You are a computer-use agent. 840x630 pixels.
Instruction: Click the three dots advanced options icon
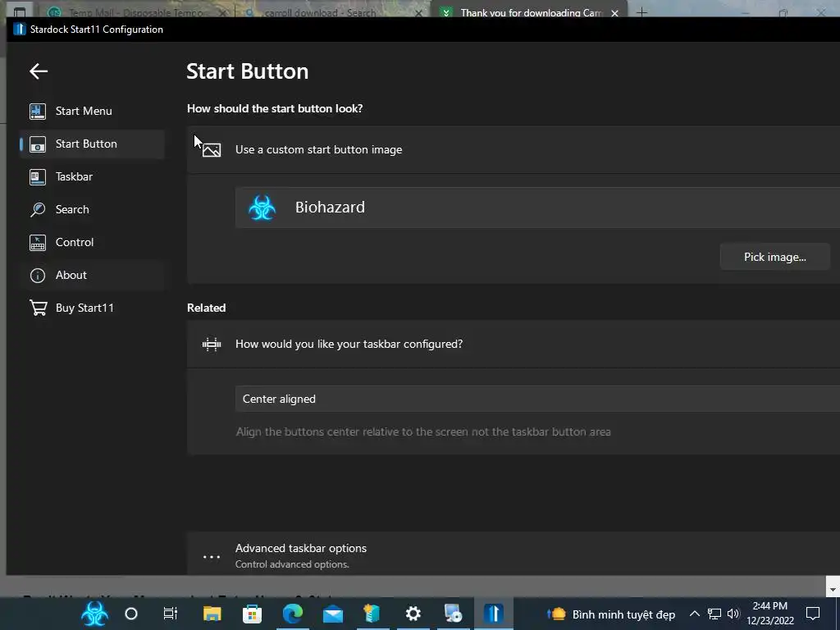pos(212,557)
